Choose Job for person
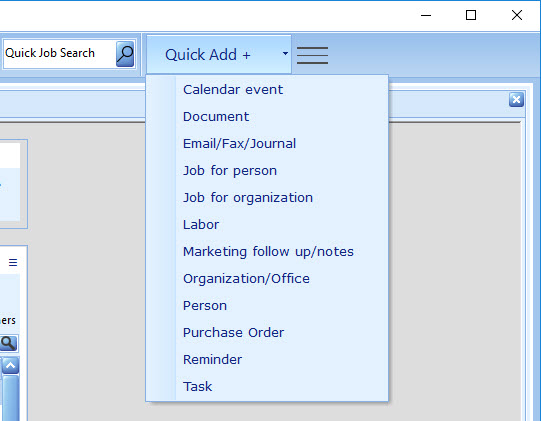Viewport: 541px width, 421px height. tap(230, 170)
